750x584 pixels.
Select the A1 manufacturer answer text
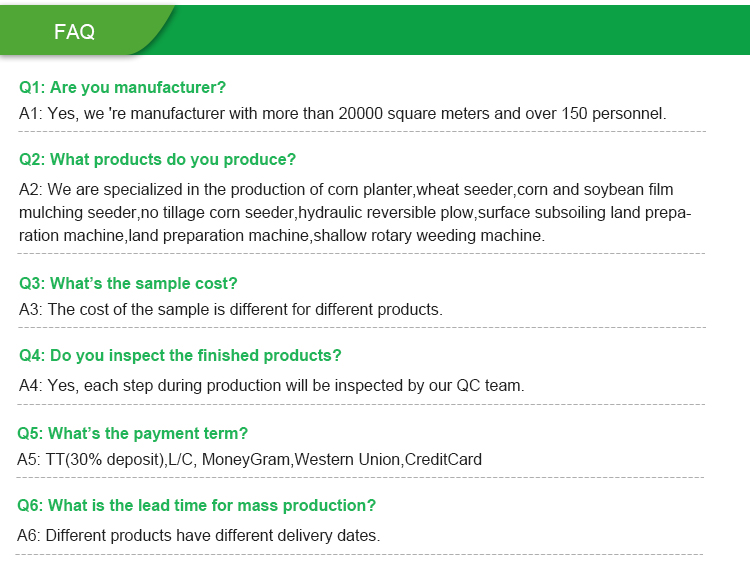coord(342,114)
